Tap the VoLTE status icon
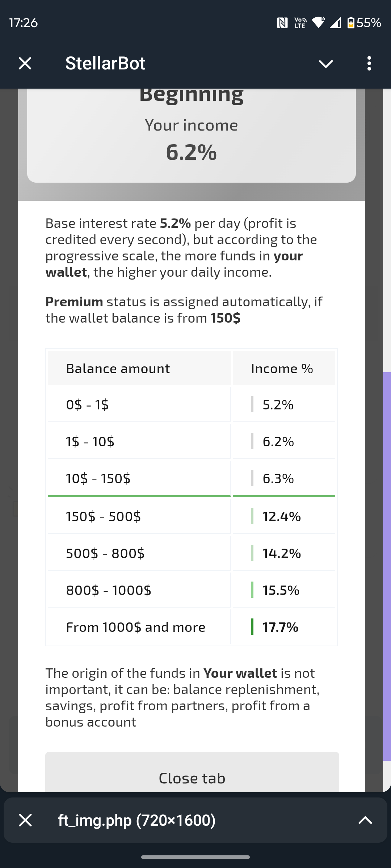The image size is (391, 868). (x=300, y=23)
